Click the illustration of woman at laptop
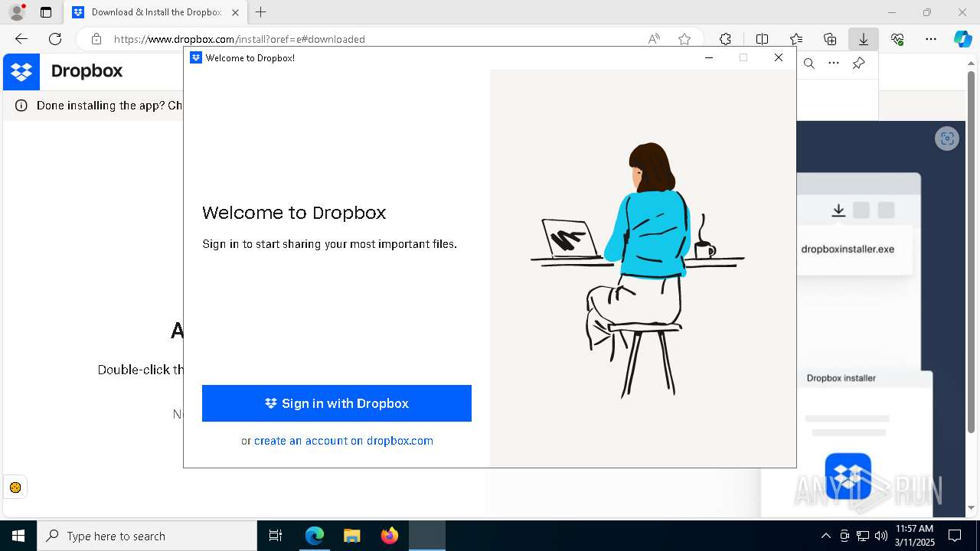Image resolution: width=980 pixels, height=551 pixels. pyautogui.click(x=637, y=269)
